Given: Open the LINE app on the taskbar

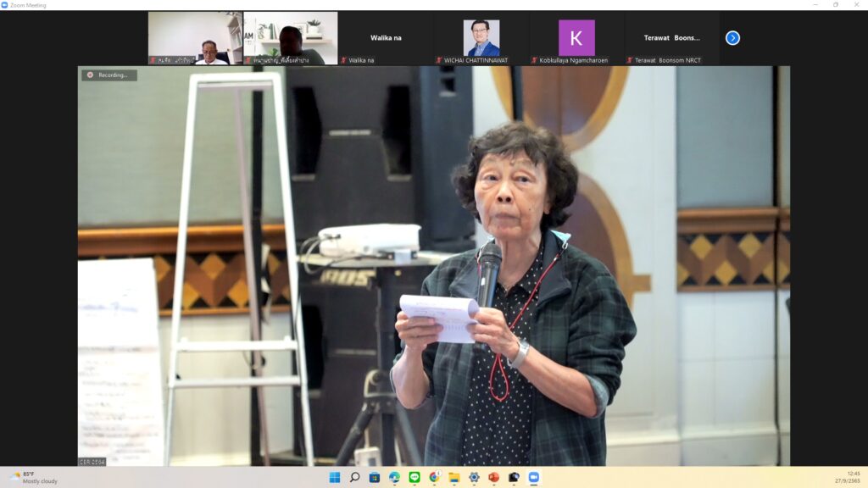Looking at the screenshot, I should tap(415, 477).
